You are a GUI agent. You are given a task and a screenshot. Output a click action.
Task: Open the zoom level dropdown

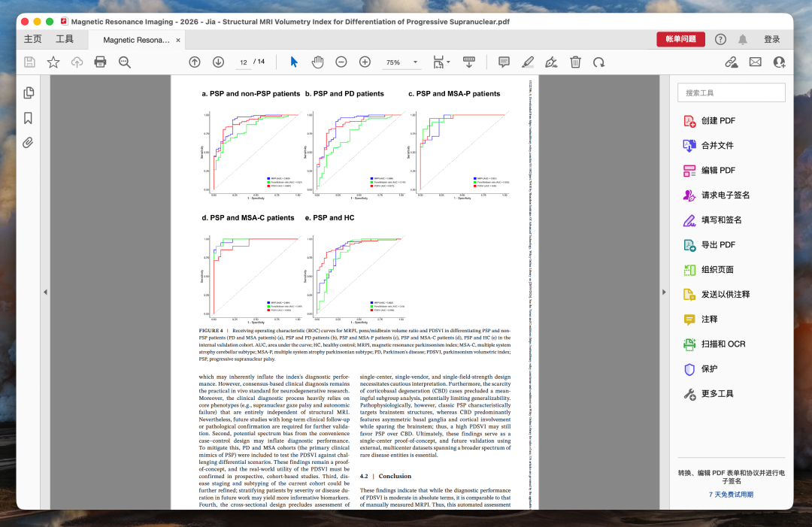(415, 62)
